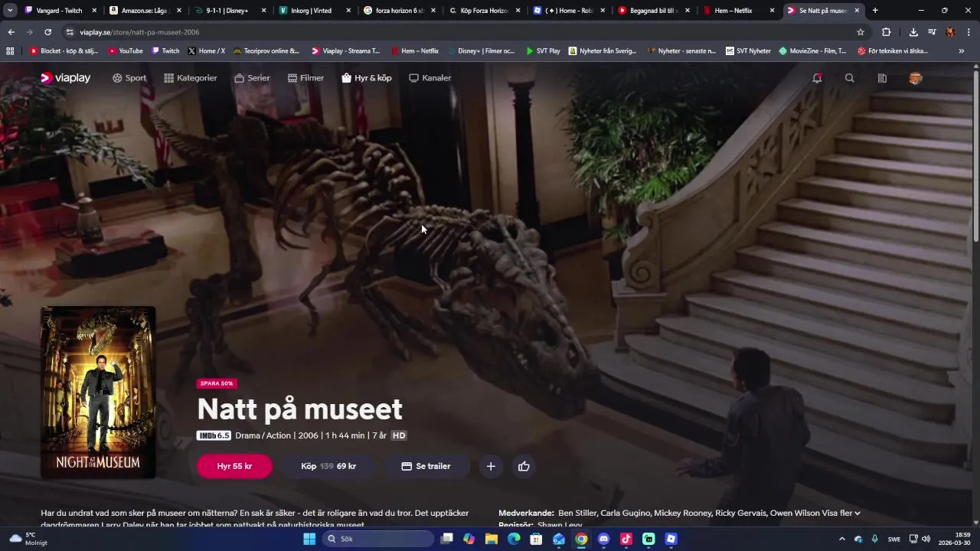The image size is (980, 551).
Task: Go to the Filmer section
Action: click(x=305, y=78)
